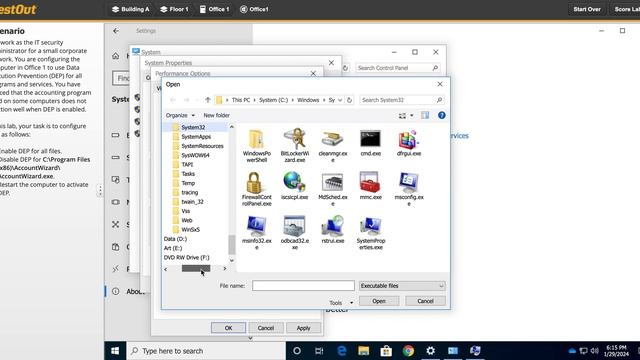Screen dimensions: 640x360
Task: Click Cancel in Performance Options
Action: [x=266, y=328]
